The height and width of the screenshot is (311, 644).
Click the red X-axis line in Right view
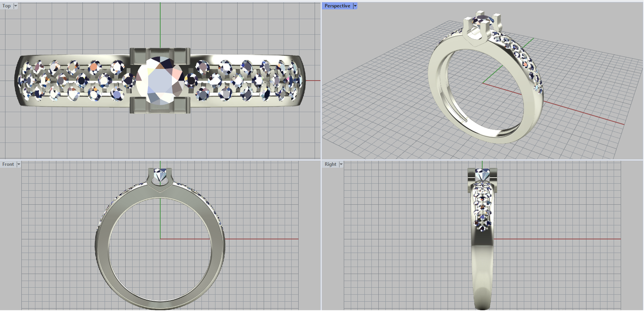[563, 239]
